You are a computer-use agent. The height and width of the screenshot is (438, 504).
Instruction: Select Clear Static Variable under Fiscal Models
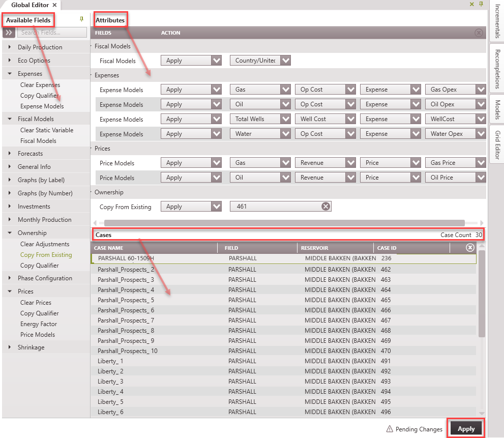[x=46, y=130]
